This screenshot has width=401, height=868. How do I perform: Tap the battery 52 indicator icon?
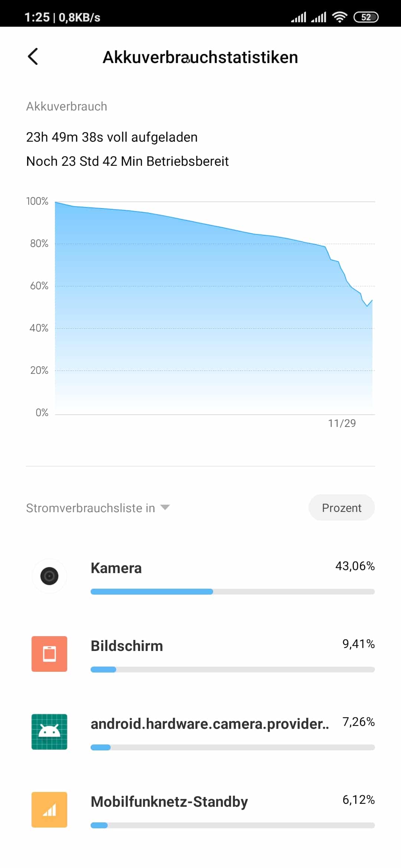pos(366,17)
